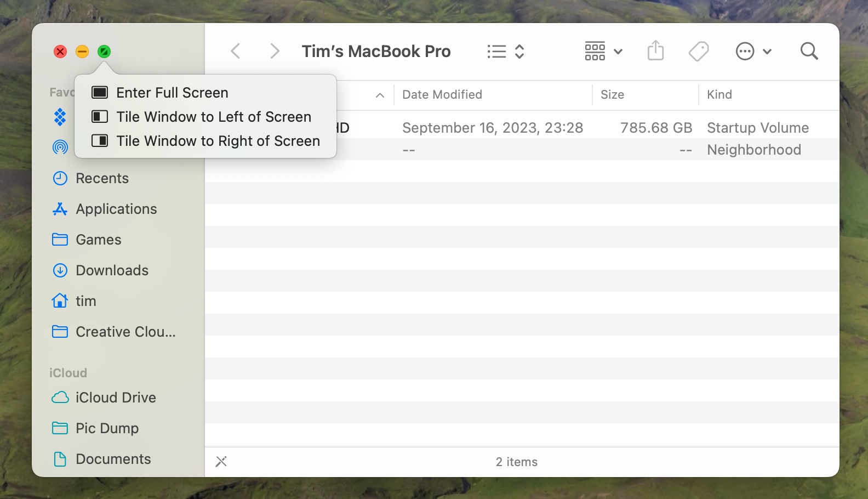Image resolution: width=868 pixels, height=499 pixels.
Task: Click the Dropbox icon in sidebar
Action: point(60,117)
